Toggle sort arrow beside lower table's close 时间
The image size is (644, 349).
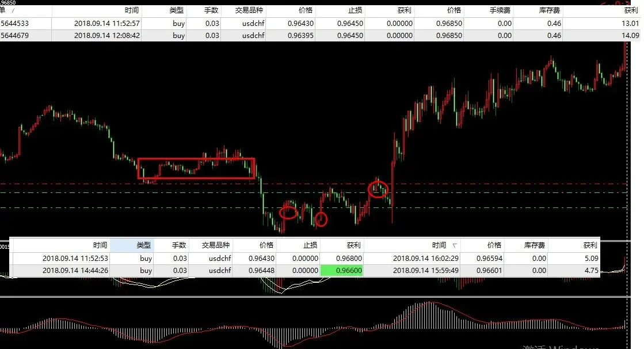point(455,245)
